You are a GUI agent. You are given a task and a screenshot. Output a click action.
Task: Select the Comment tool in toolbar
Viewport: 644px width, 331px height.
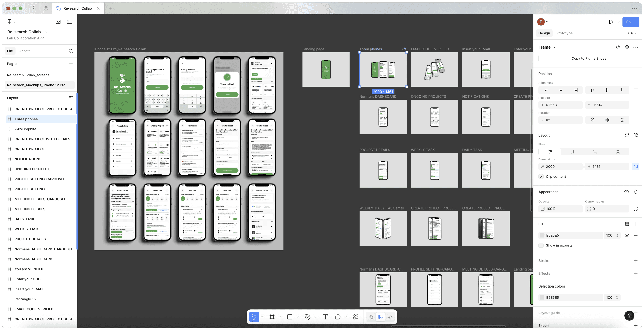tap(338, 317)
